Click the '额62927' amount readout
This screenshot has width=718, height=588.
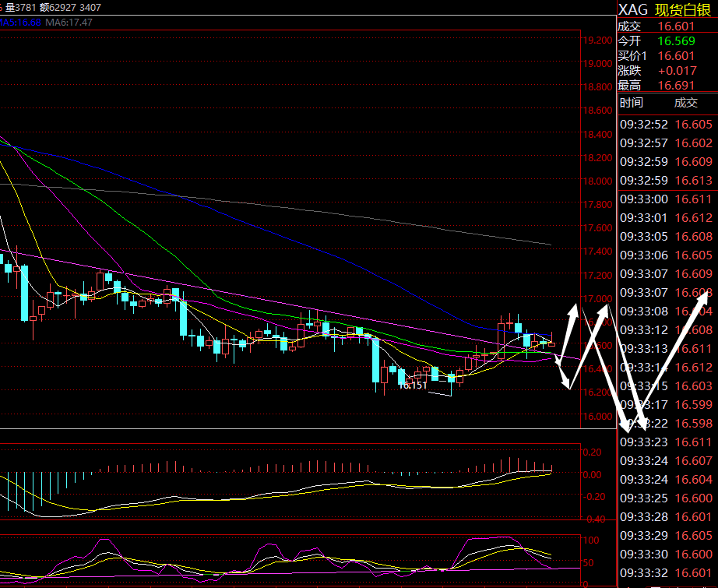[x=58, y=7]
